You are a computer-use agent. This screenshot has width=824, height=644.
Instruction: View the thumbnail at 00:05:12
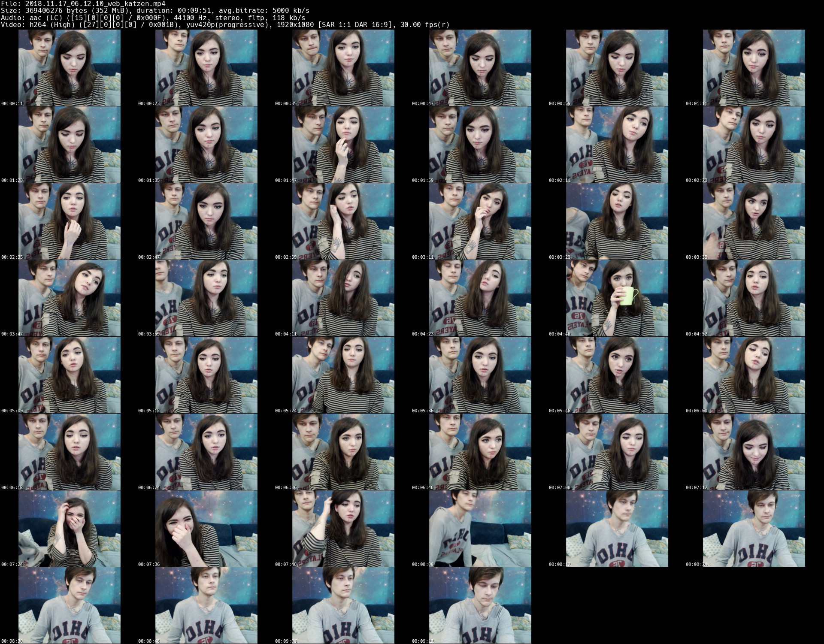[x=206, y=375]
